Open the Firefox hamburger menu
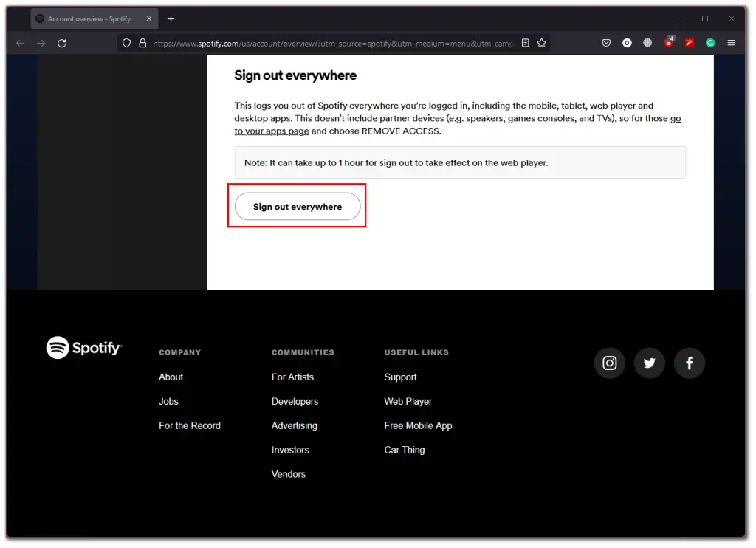Image resolution: width=756 pixels, height=548 pixels. (x=732, y=44)
